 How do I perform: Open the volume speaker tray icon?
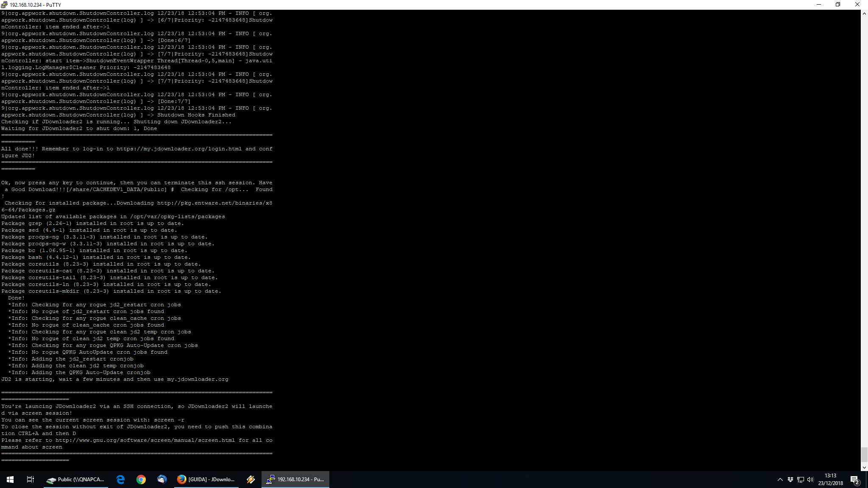810,480
